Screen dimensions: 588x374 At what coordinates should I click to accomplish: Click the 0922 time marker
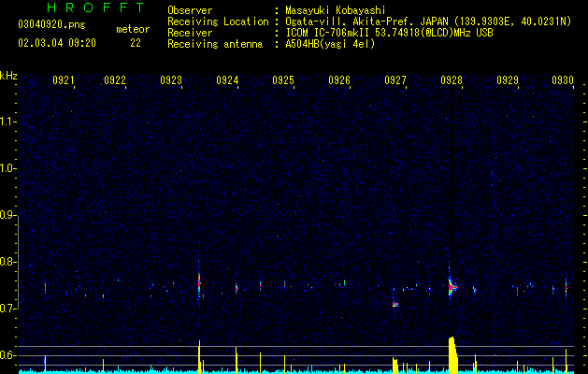coord(115,80)
